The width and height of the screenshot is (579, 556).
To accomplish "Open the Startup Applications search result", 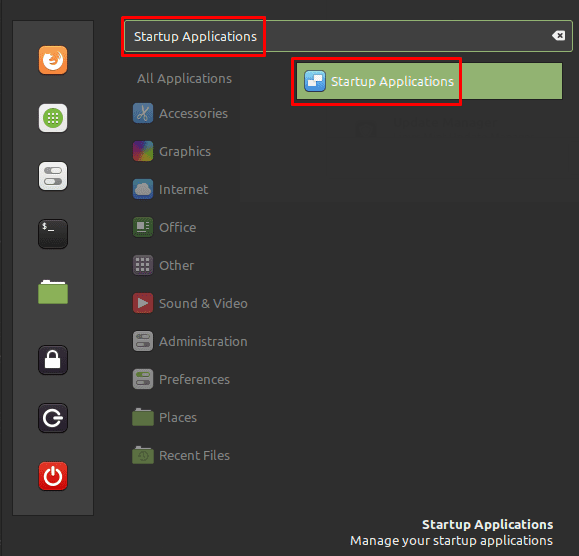I will 429,81.
